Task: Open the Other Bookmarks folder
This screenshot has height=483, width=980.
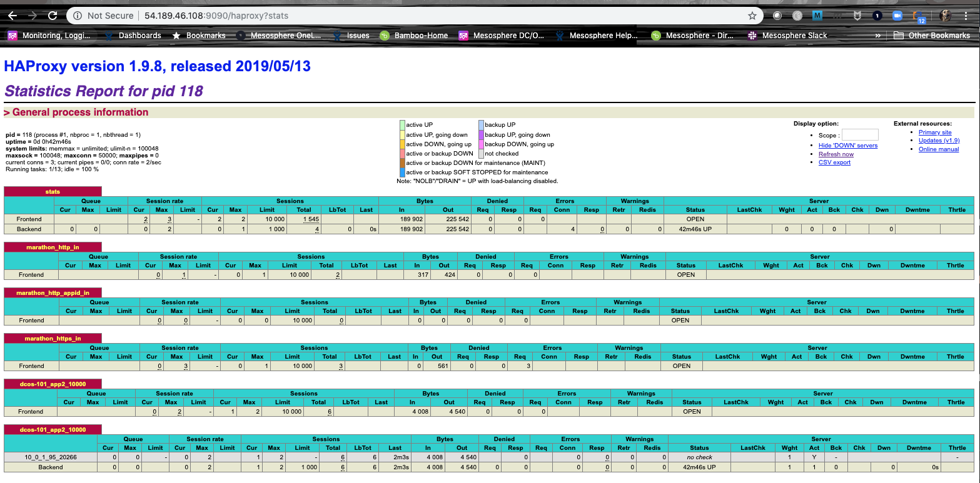Action: point(932,36)
